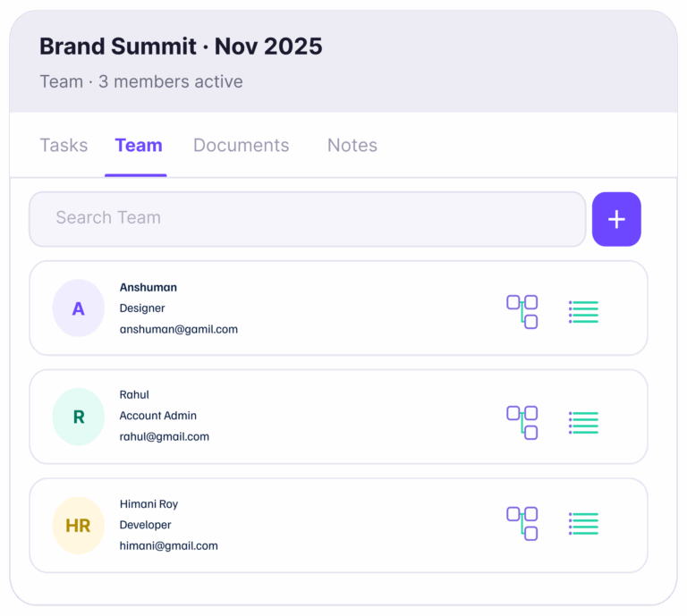
Task: Click Himani Roy's hierarchy icon
Action: pos(522,524)
